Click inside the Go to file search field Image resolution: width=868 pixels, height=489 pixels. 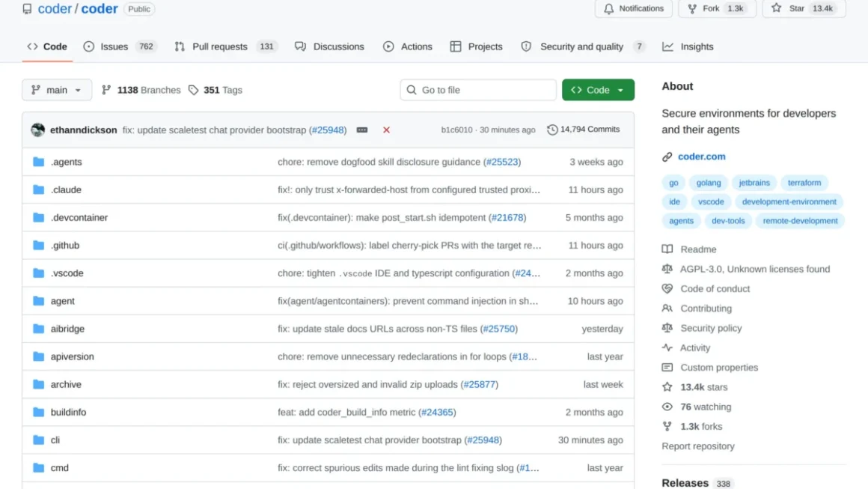(477, 90)
